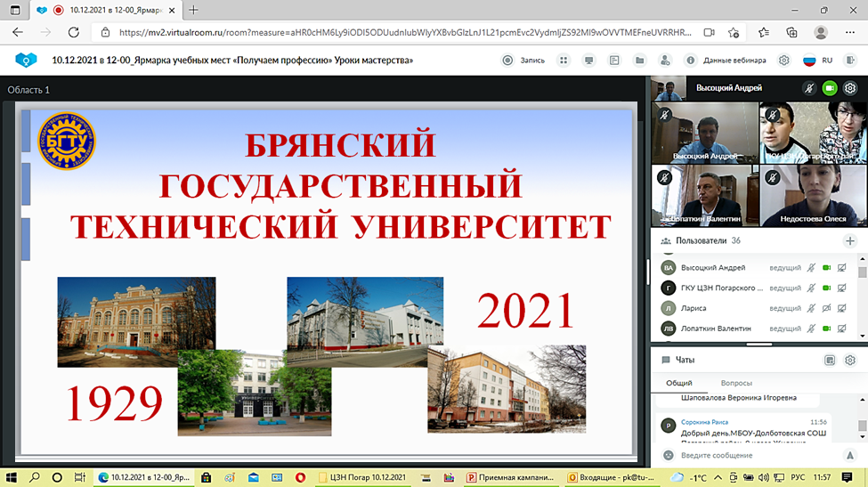Image resolution: width=868 pixels, height=487 pixels.
Task: Click ведущий role of Высоцкий Андрей
Action: [785, 268]
